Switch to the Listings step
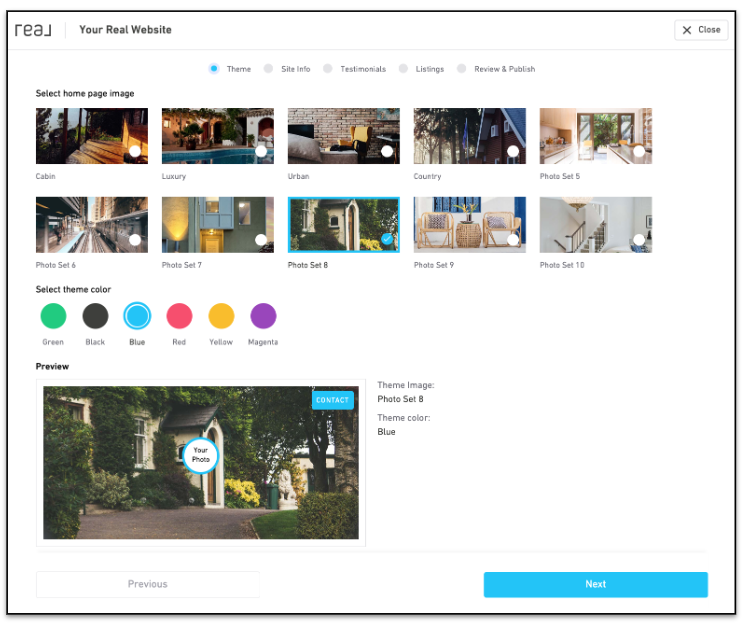Viewport: 755px width, 627px height. click(x=422, y=69)
